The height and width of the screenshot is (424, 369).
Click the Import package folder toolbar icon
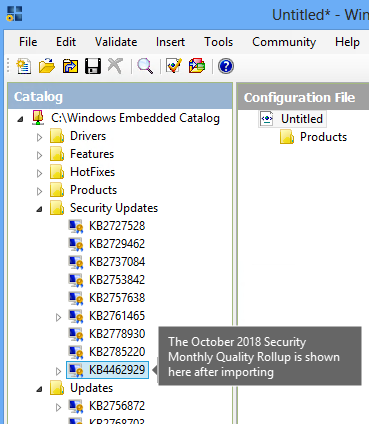(x=70, y=66)
